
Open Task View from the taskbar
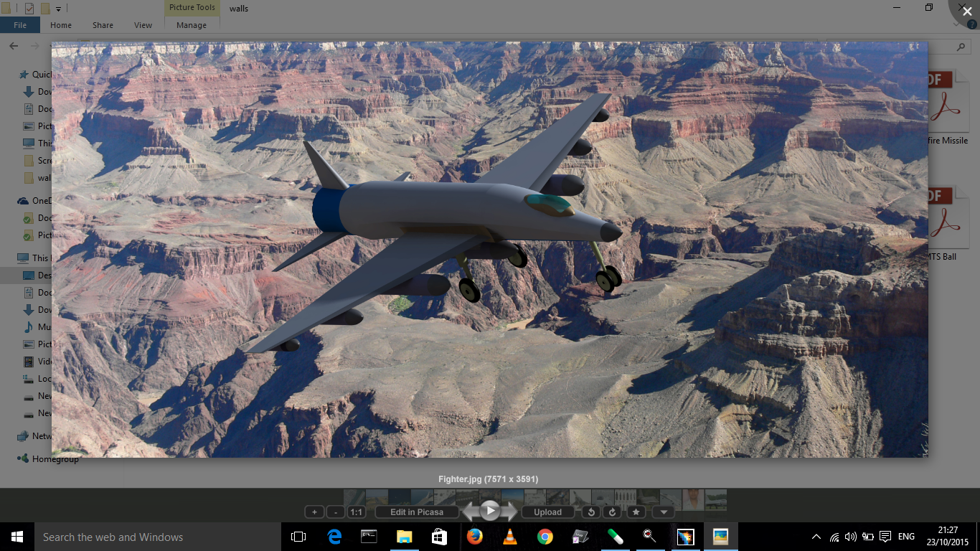point(298,537)
